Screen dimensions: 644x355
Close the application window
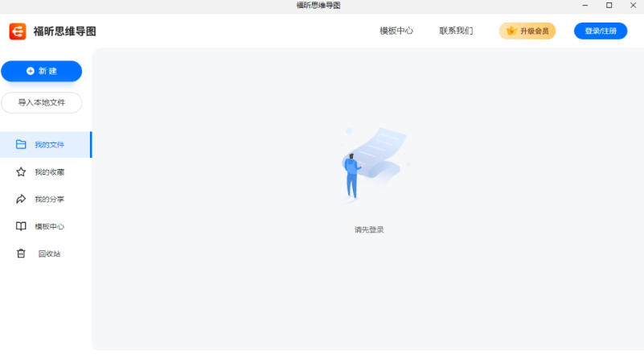[633, 6]
